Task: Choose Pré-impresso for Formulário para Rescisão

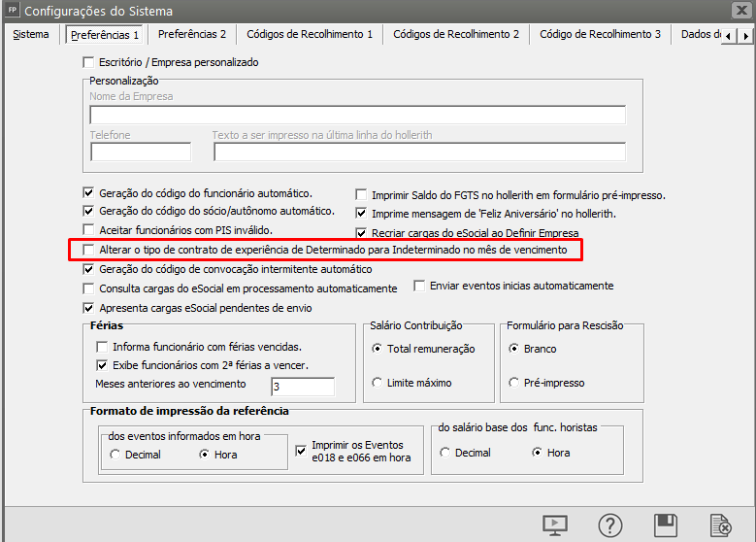Action: tap(513, 383)
